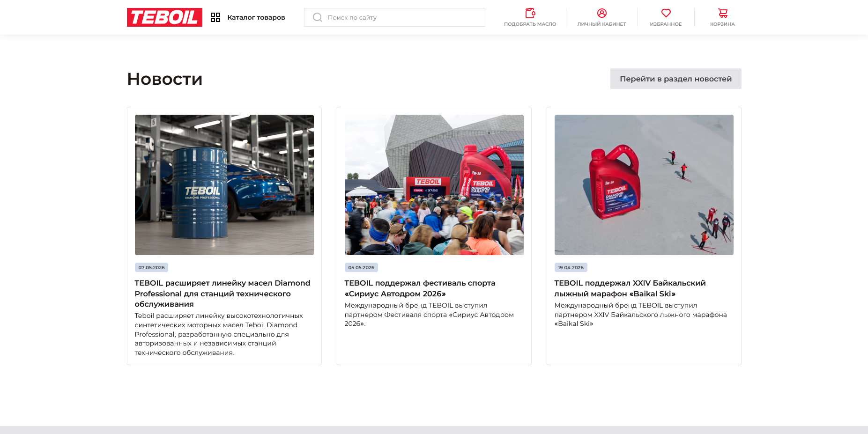Click the Новости section heading
Image resolution: width=868 pixels, height=434 pixels.
pyautogui.click(x=165, y=79)
